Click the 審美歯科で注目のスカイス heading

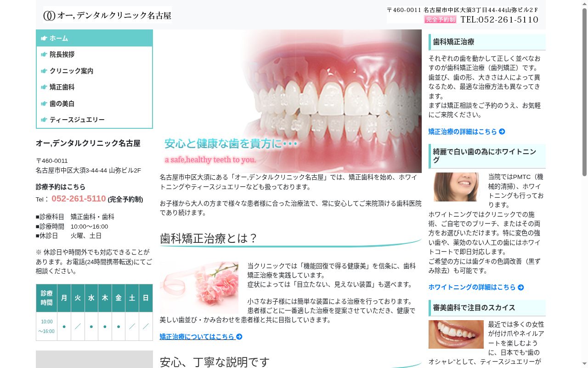tap(487, 308)
